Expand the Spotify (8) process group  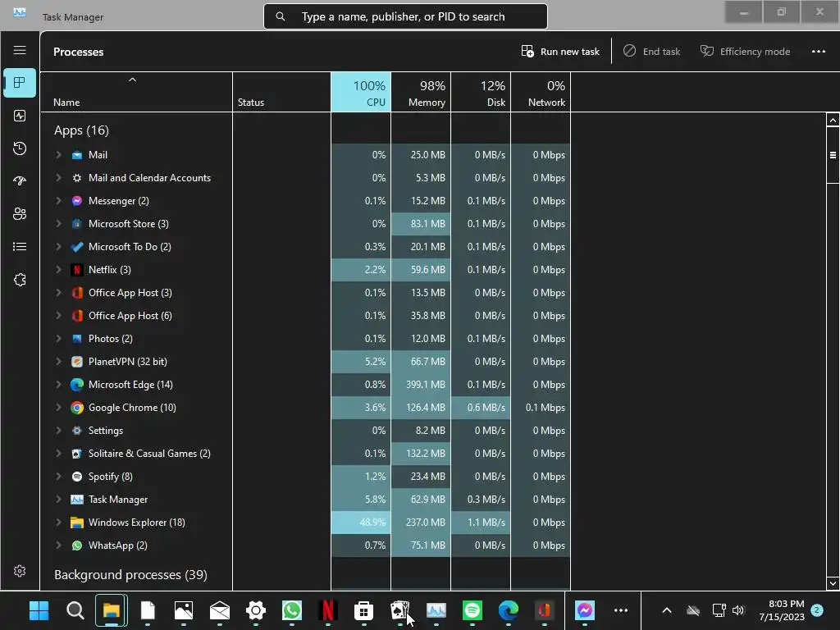[58, 477]
